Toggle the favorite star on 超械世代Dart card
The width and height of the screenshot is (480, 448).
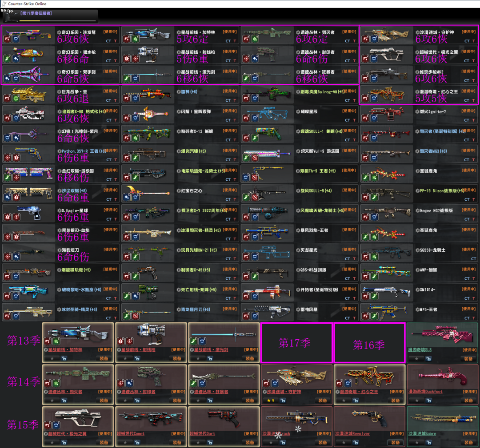pos(198,442)
